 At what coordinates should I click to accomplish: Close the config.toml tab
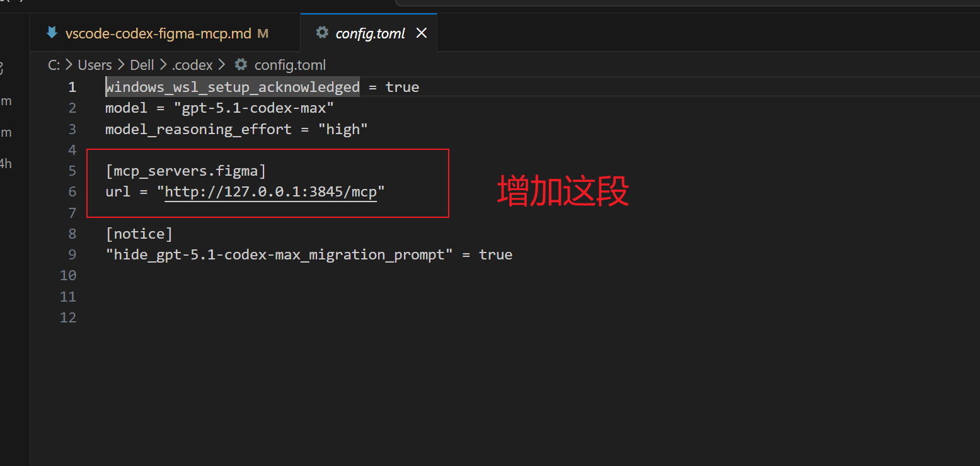click(422, 33)
